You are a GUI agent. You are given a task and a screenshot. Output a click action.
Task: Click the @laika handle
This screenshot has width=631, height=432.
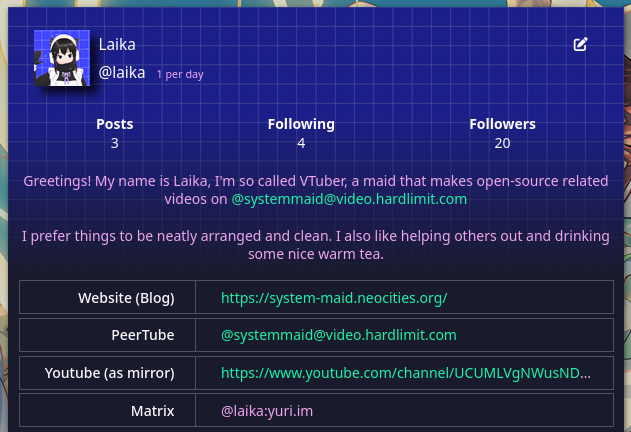tap(122, 73)
